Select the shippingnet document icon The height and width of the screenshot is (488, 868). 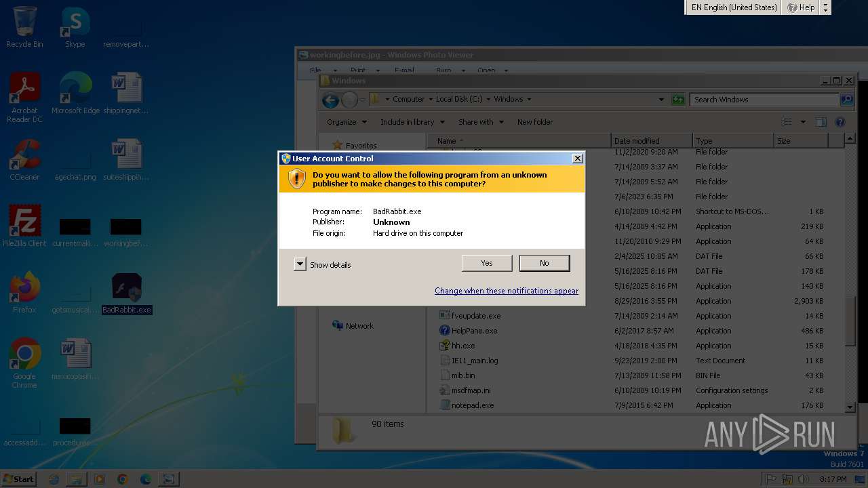click(x=126, y=94)
